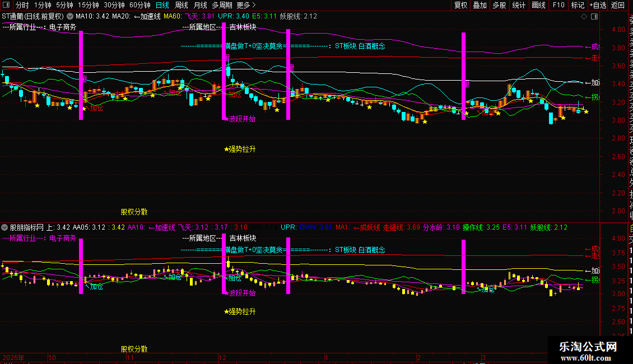The height and width of the screenshot is (364, 633).
Task: Click the 返回 back button
Action: click(x=618, y=5)
